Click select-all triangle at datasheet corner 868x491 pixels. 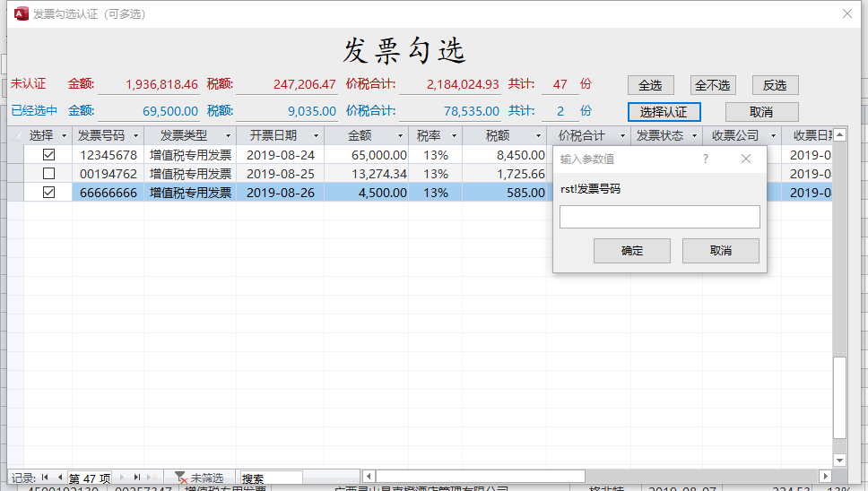(x=15, y=135)
